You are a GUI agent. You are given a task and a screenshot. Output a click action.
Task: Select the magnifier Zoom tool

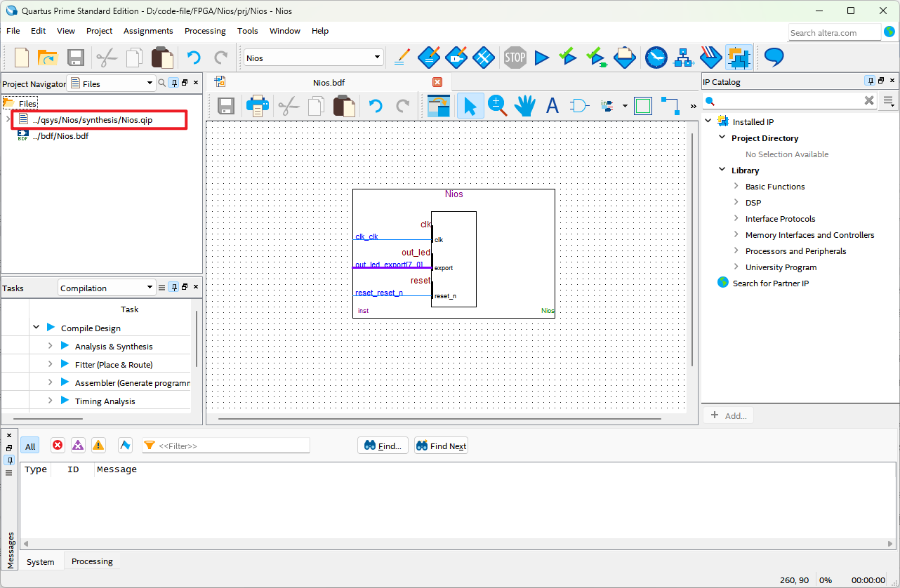(498, 106)
